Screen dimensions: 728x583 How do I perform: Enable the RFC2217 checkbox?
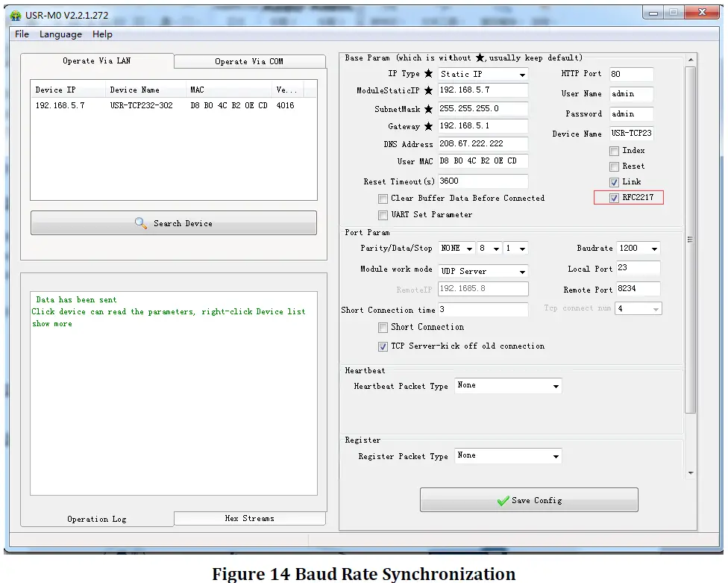(615, 198)
